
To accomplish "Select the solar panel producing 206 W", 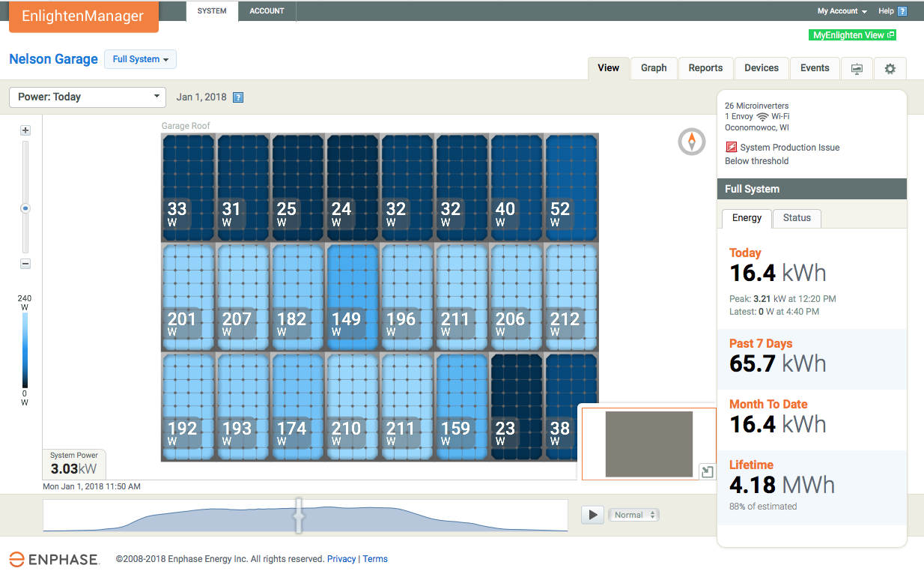I will pyautogui.click(x=516, y=297).
